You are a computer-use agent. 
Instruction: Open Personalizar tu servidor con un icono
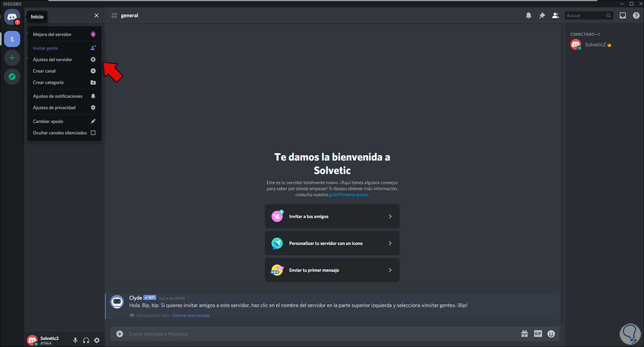coord(332,243)
